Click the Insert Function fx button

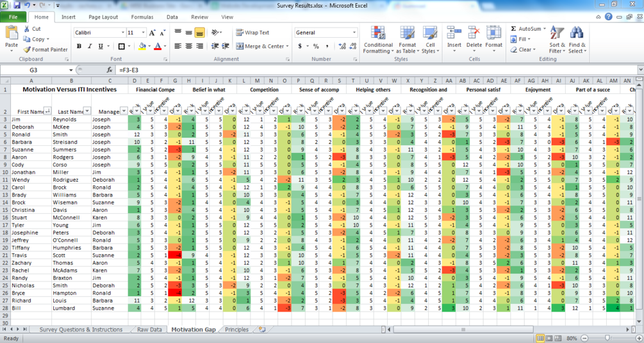(x=110, y=70)
